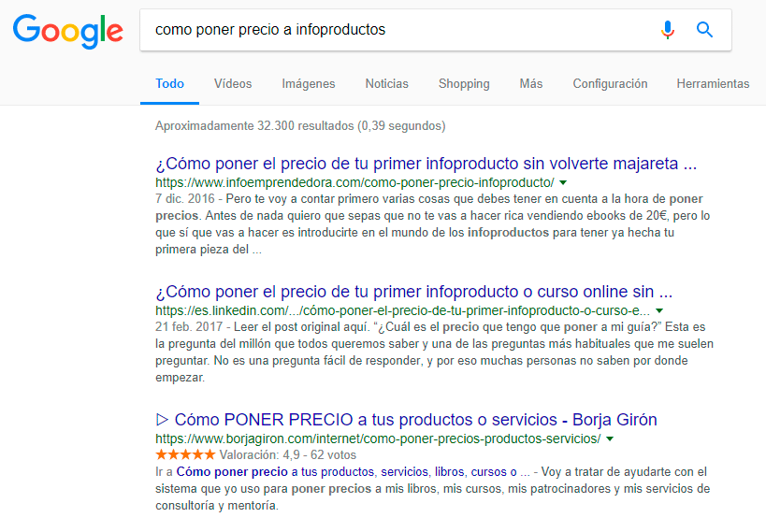Expand dropdown arrow next to linkedin URL
The height and width of the screenshot is (532, 766).
659,310
